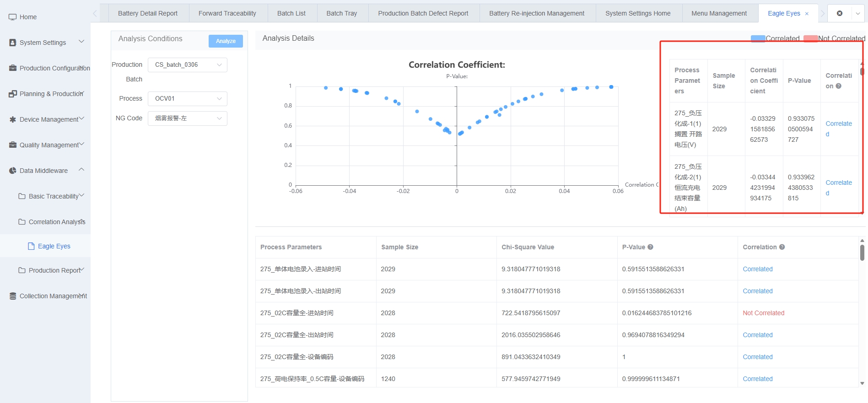Open System Settings Home tab
This screenshot has height=403, width=868.
click(x=638, y=13)
